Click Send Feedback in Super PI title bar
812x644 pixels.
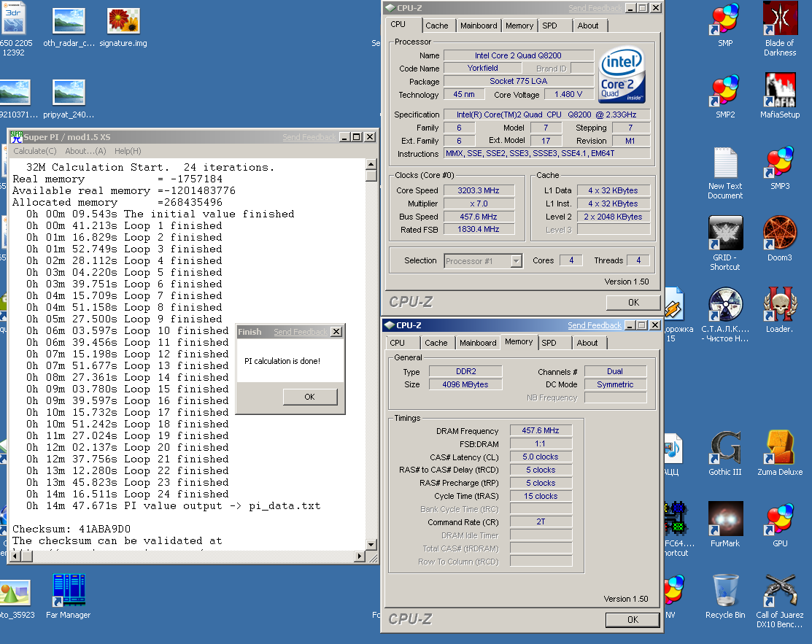[309, 137]
